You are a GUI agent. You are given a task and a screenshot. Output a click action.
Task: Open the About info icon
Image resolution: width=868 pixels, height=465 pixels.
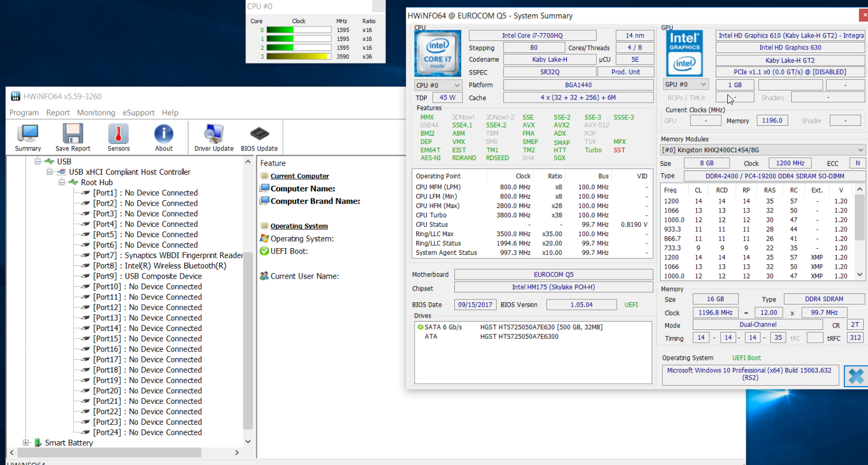pos(164,138)
